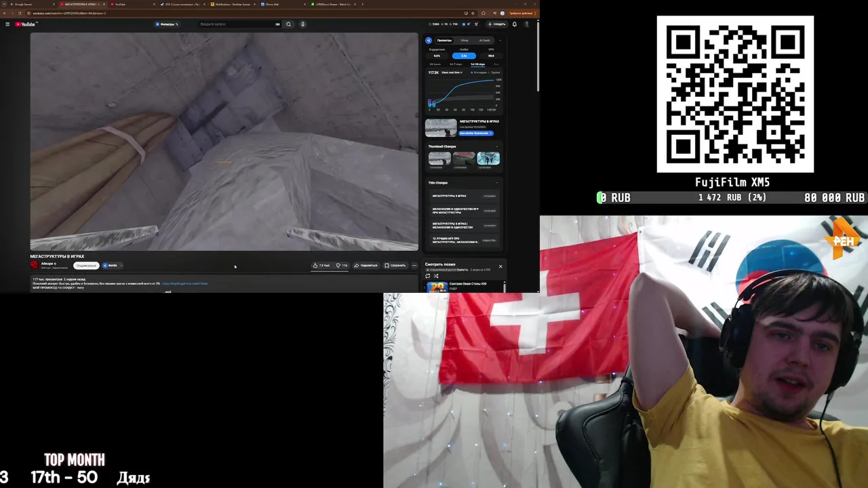This screenshot has width=868, height=488.
Task: Switch to the Google Gemini browser tab
Action: coord(31,4)
